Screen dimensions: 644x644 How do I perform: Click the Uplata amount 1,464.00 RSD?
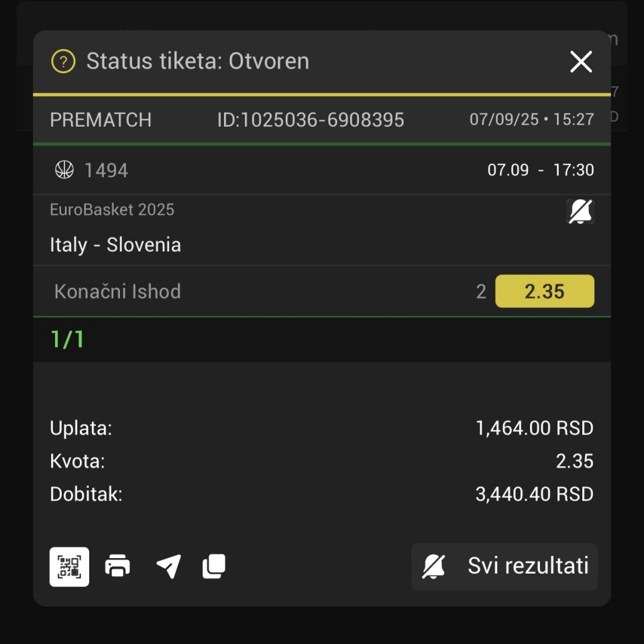(535, 428)
